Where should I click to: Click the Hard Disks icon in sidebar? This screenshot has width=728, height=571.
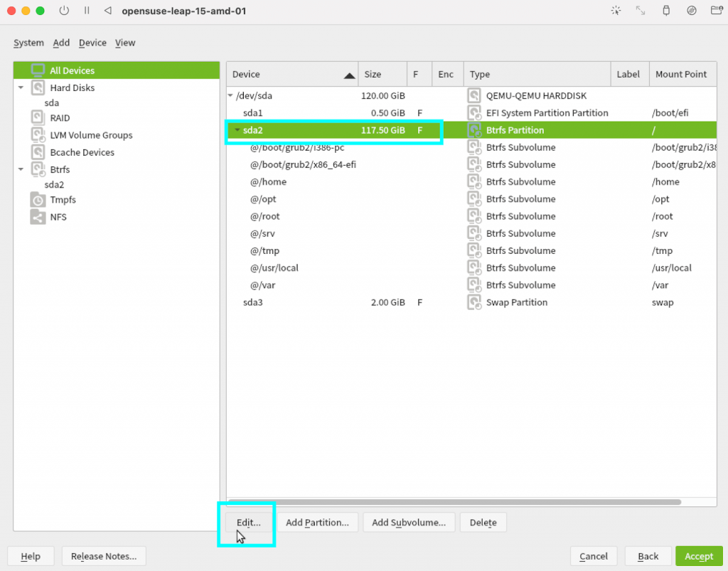[38, 87]
